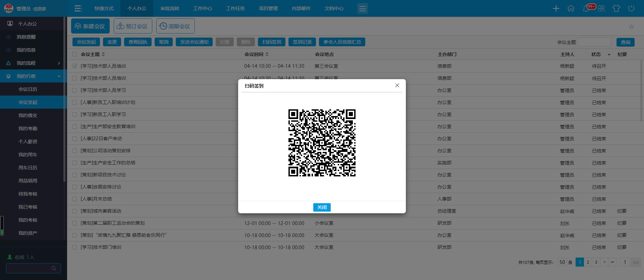Focus the 会议主题 search input field
The width and height of the screenshot is (644, 280).
pyautogui.click(x=594, y=42)
